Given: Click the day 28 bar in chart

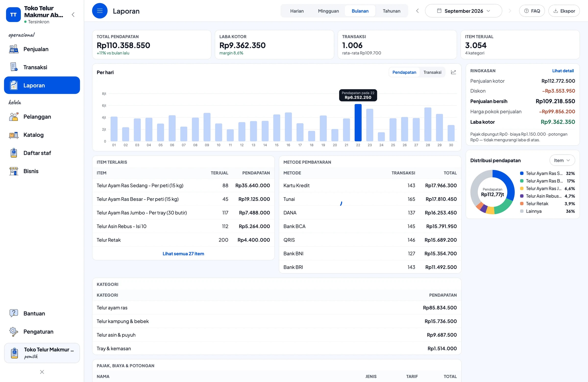Looking at the screenshot, I should click(x=428, y=124).
